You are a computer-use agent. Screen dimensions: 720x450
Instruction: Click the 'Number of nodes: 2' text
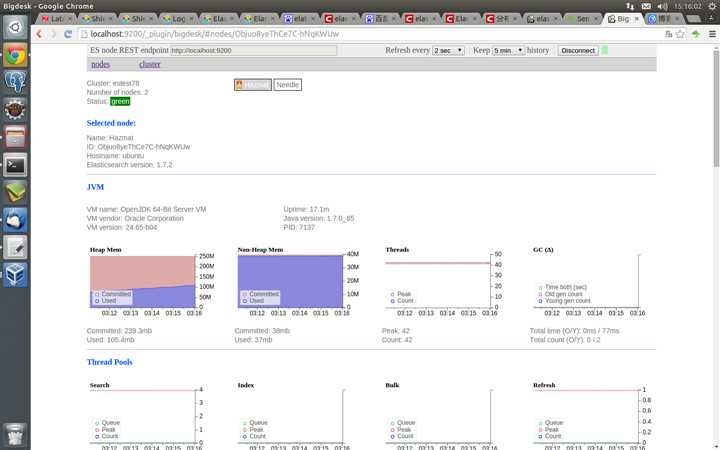118,92
